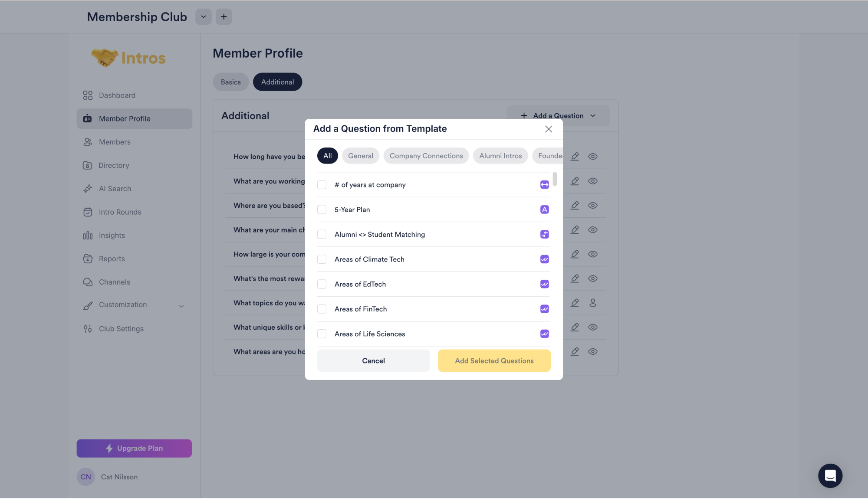Select the Alumni Intros filter tab
Screen dimensions: 868x501
[500, 156]
